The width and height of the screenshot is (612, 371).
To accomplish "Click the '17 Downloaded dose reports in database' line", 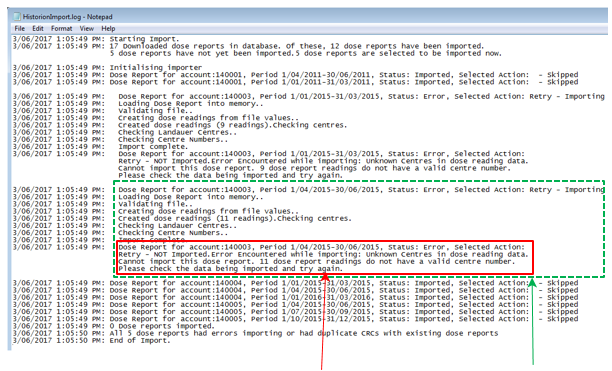I will 248,46.
